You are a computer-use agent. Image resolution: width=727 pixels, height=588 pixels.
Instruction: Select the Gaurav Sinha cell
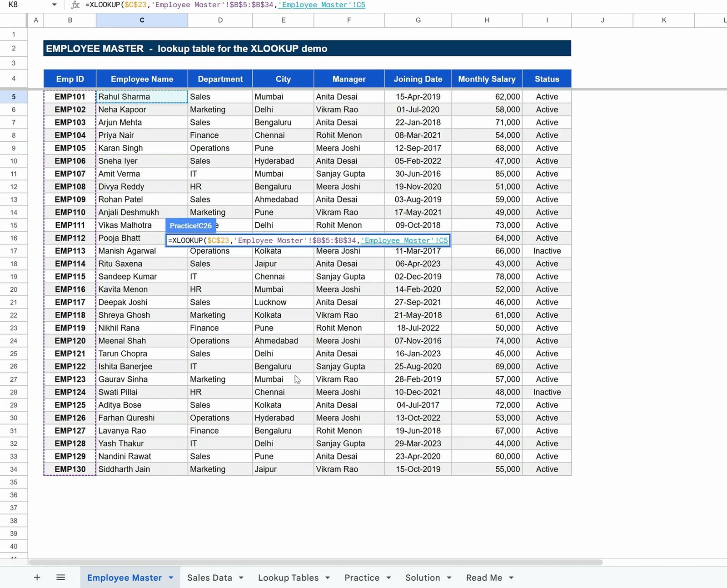[x=142, y=379]
